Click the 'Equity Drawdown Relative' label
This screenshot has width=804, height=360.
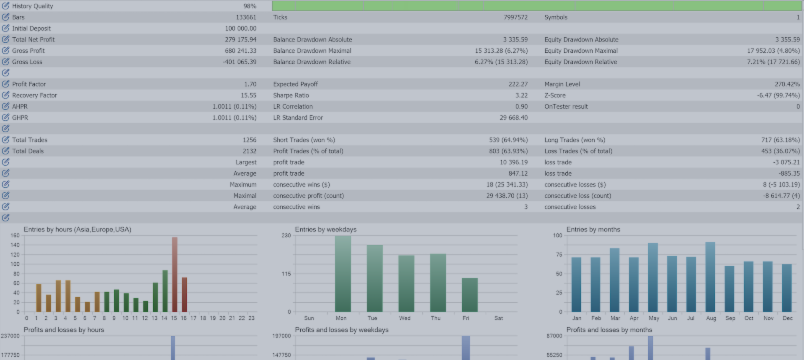pos(580,62)
